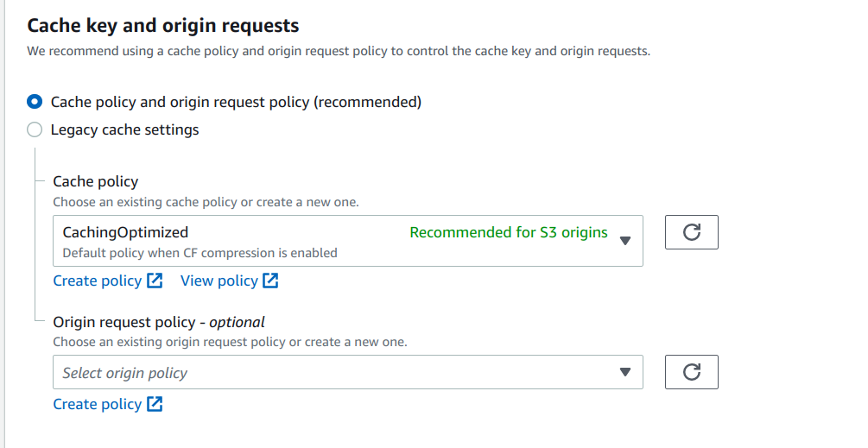Click Recommended for S3 origins in dropdown

click(x=508, y=232)
